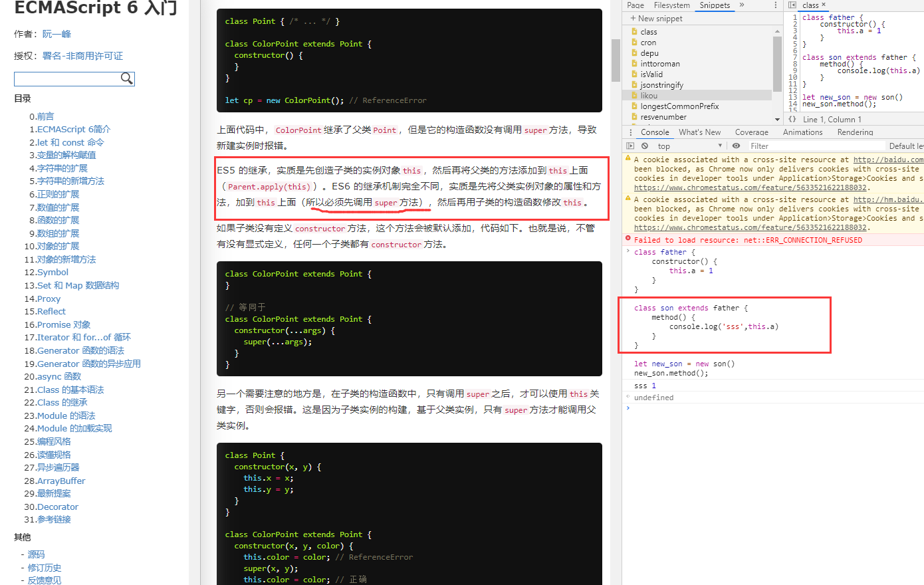Open the Filesystem tab
The width and height of the screenshot is (924, 585).
pos(672,5)
